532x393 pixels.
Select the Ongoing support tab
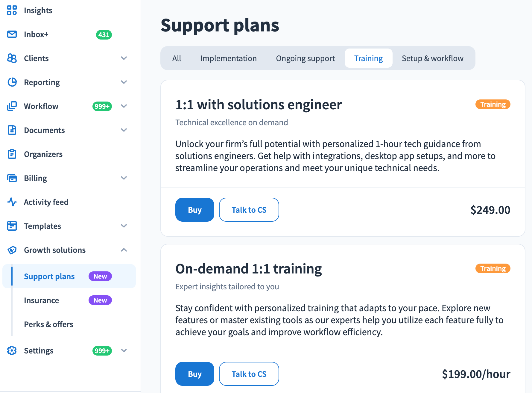pos(305,58)
